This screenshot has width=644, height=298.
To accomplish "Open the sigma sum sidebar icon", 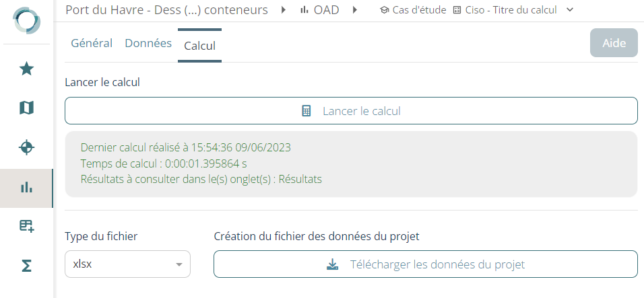I will [26, 266].
